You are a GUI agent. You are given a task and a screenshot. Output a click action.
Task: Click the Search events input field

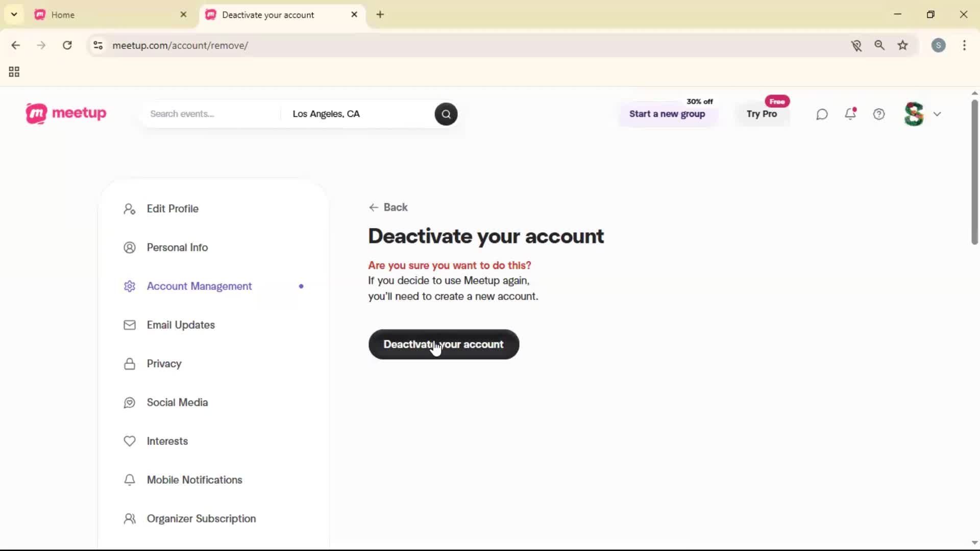(209, 114)
